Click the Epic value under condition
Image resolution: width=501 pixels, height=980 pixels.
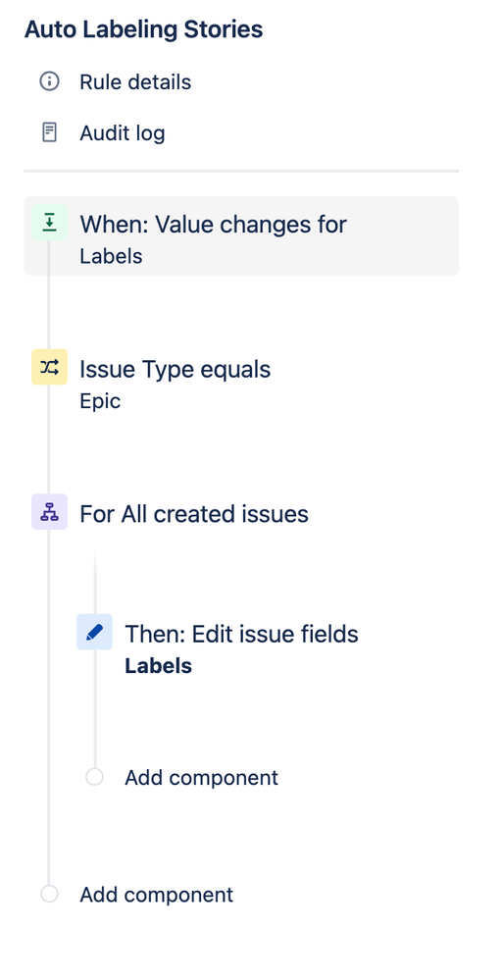(x=100, y=401)
